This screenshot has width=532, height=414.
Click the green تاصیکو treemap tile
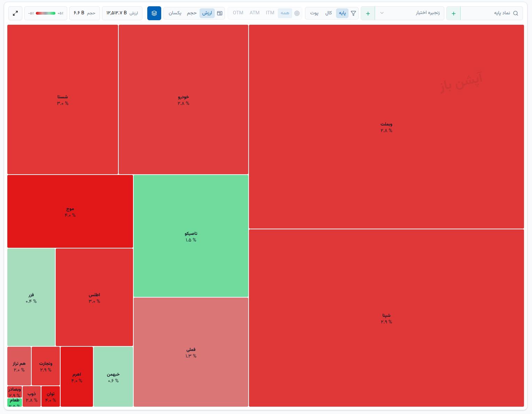coord(191,236)
